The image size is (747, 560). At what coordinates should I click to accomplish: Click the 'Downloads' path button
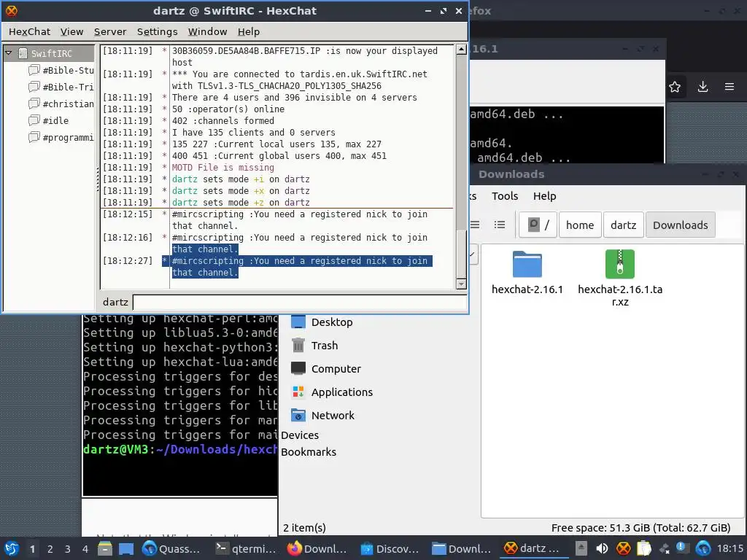coord(681,225)
